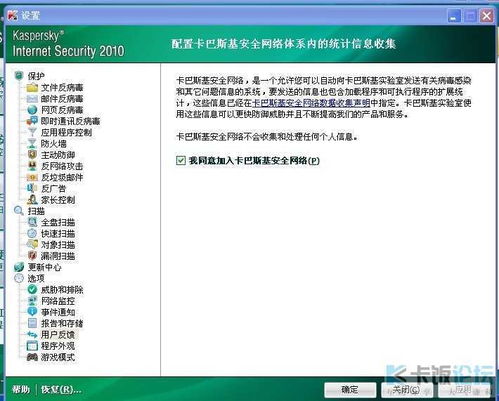Screen dimensions: 499x401
Task: Go to 防火墙 settings
Action: [x=54, y=144]
